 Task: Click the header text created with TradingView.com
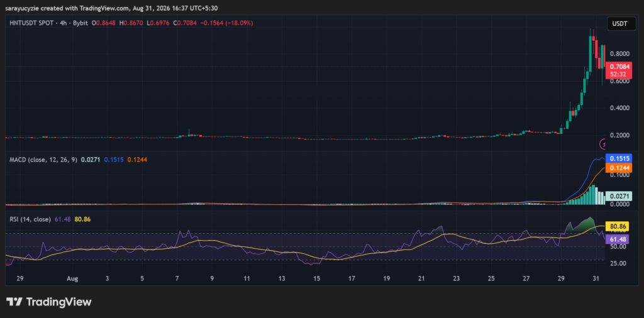pos(85,8)
